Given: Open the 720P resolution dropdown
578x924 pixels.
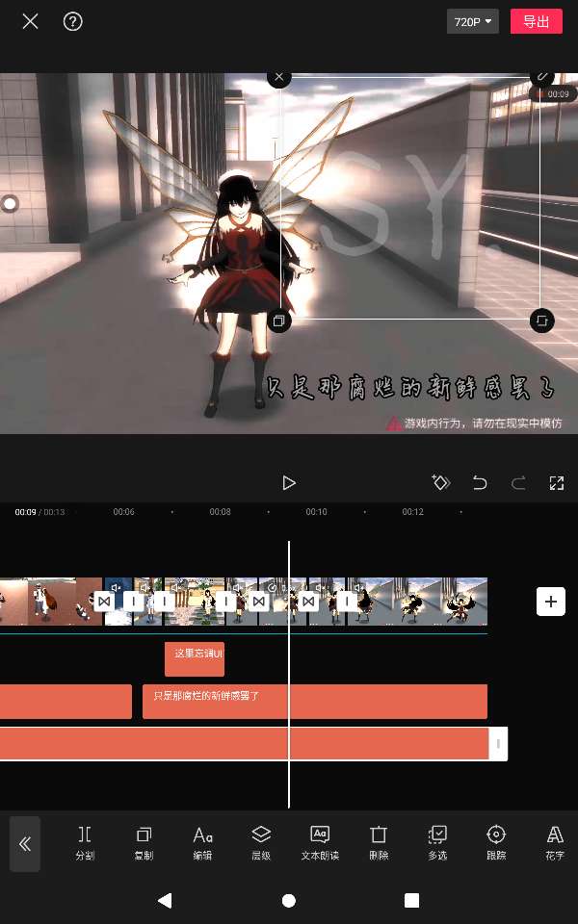Looking at the screenshot, I should pyautogui.click(x=472, y=21).
